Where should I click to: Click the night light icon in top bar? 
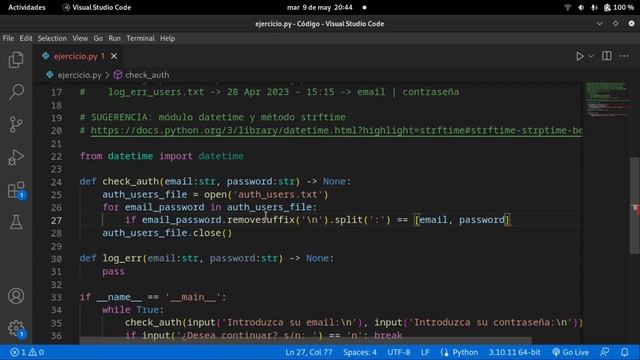click(x=581, y=7)
